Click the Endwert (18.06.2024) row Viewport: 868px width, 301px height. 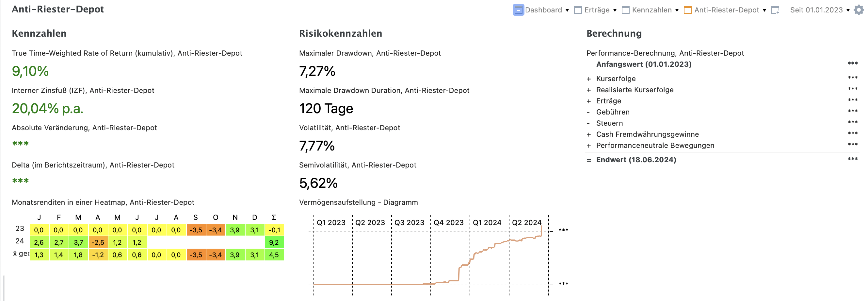coord(636,160)
